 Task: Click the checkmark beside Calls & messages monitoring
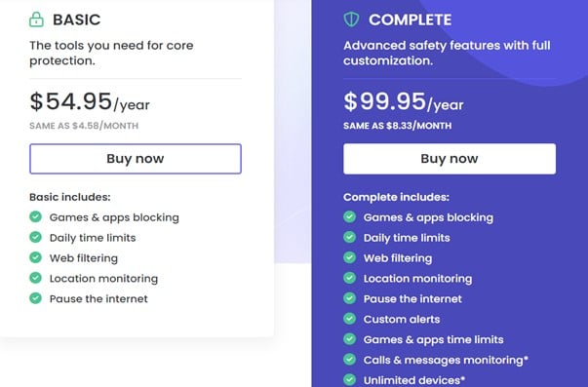(x=349, y=360)
